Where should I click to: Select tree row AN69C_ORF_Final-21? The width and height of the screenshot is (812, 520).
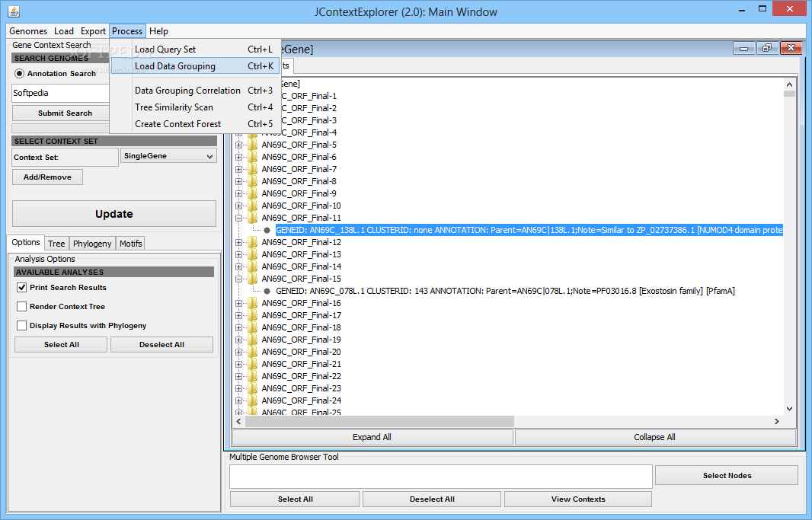[x=301, y=364]
